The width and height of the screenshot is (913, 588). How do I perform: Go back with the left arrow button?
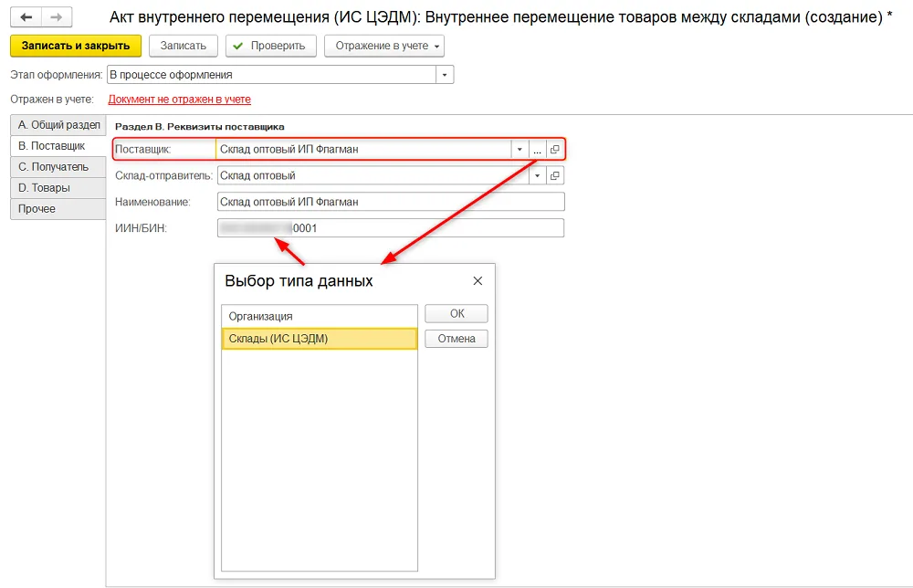point(26,17)
